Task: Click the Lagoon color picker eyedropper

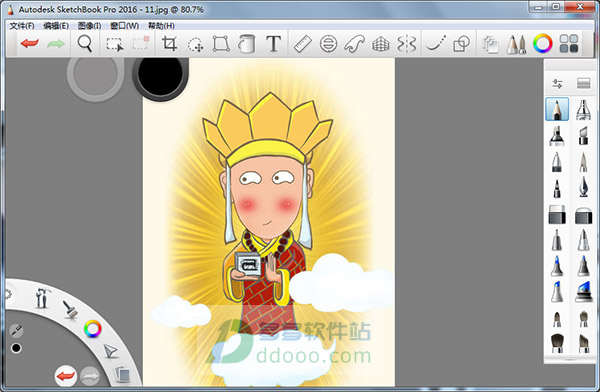Action: coord(16,330)
